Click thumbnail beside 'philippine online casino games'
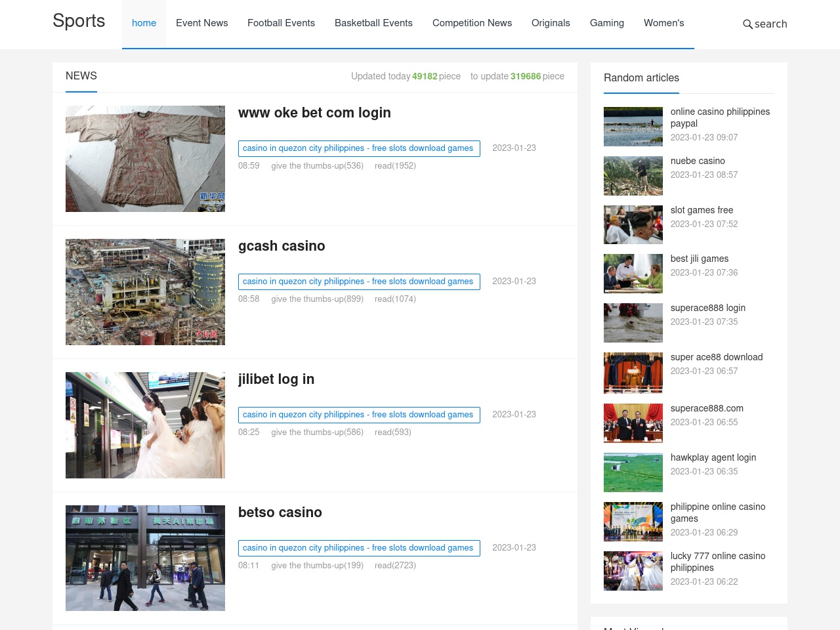The image size is (840, 630). click(633, 522)
